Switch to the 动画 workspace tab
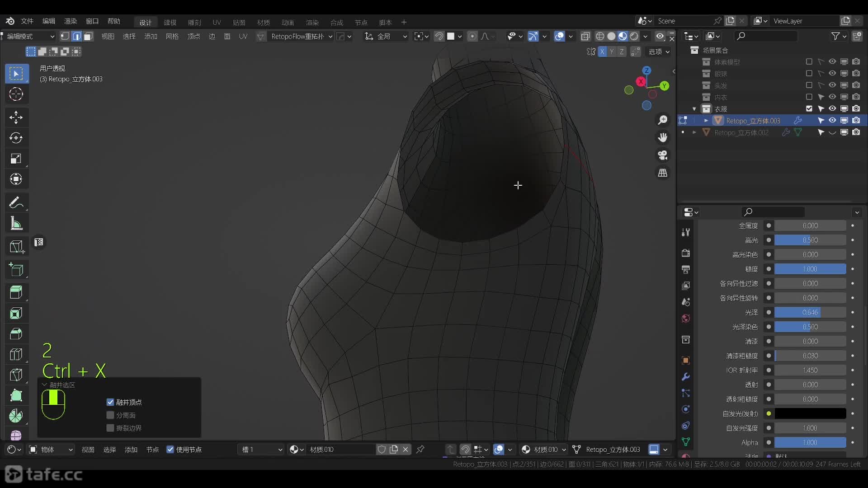The height and width of the screenshot is (488, 868). click(x=288, y=22)
